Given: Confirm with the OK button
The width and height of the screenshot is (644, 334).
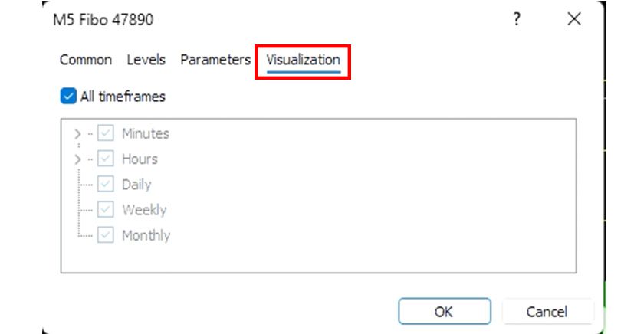Looking at the screenshot, I should pyautogui.click(x=443, y=312).
